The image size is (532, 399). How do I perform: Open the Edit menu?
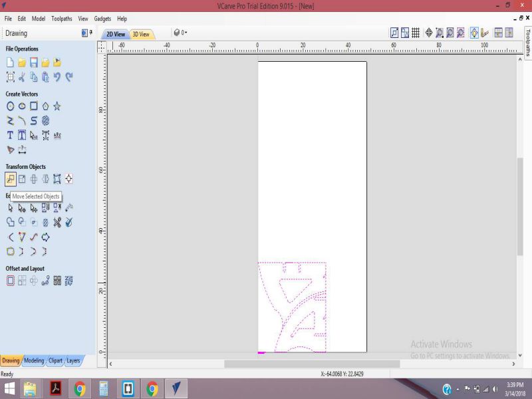[22, 19]
